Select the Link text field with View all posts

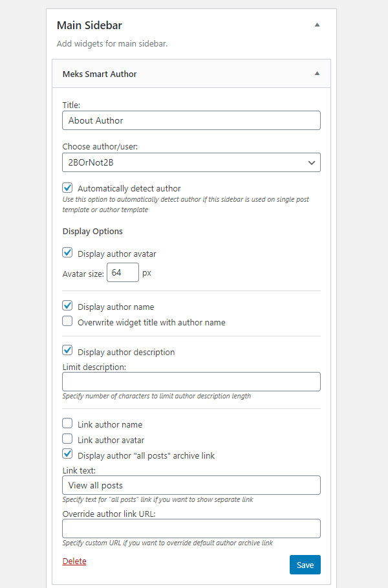point(191,485)
